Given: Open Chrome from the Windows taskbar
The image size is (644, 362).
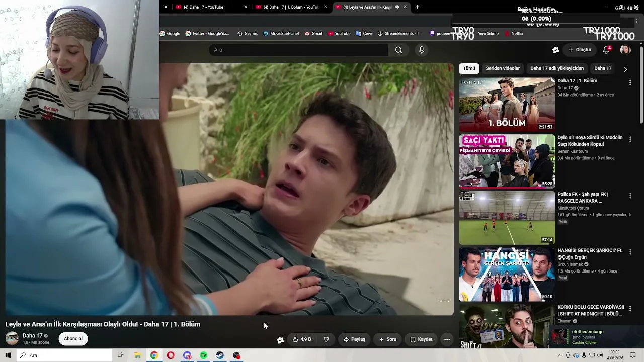Looking at the screenshot, I should [x=154, y=355].
